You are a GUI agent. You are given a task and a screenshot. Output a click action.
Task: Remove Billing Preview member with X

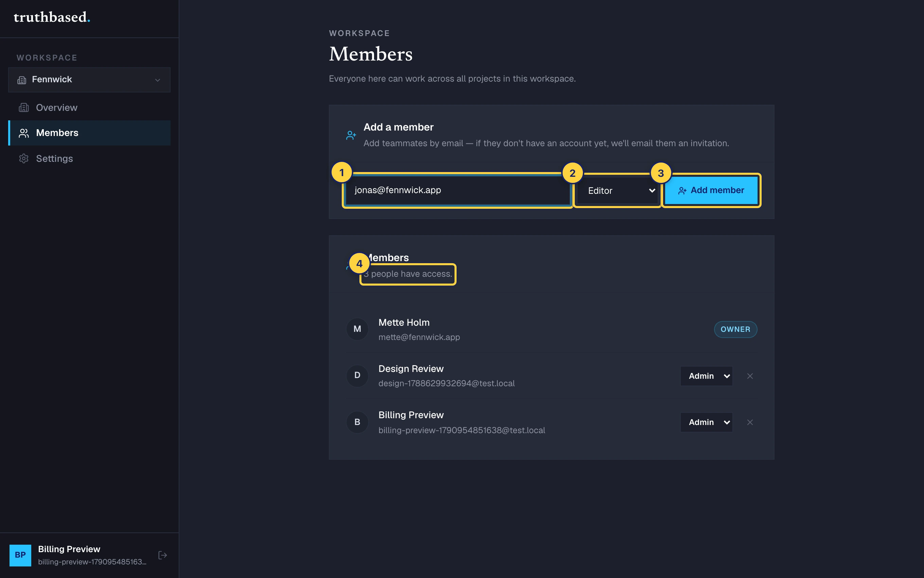coord(750,422)
